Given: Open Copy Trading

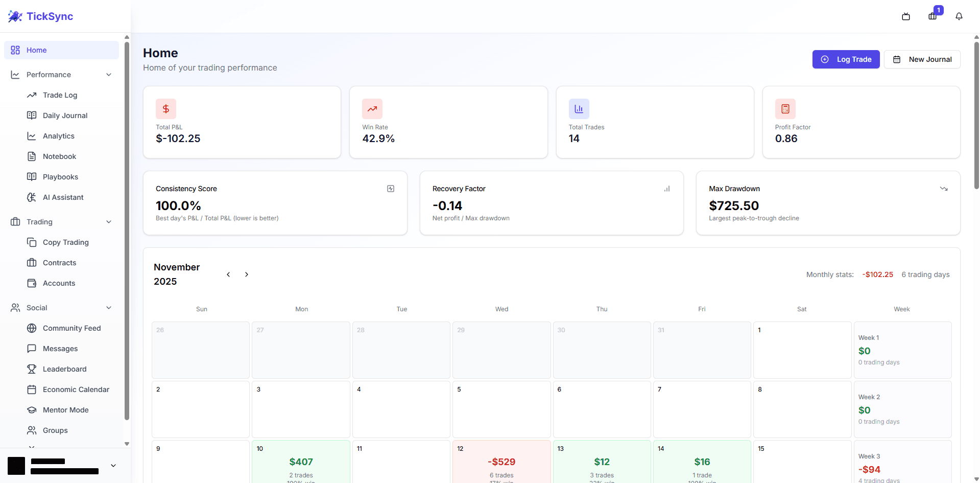Looking at the screenshot, I should coord(65,242).
